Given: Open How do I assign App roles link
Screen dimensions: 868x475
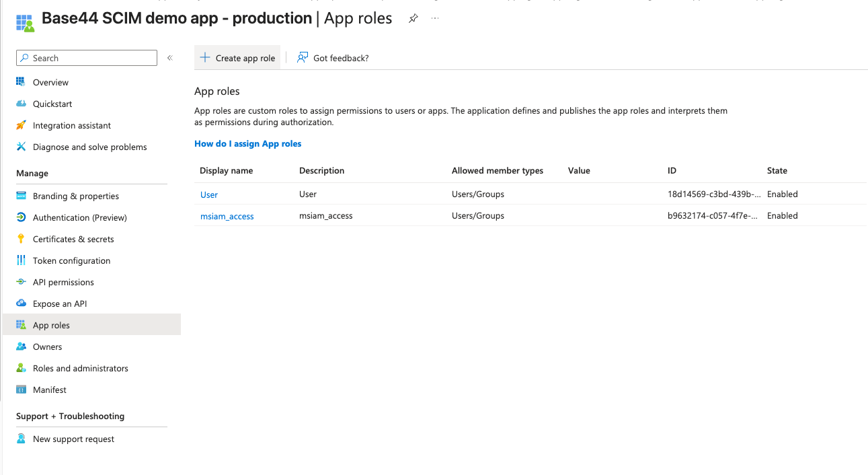Looking at the screenshot, I should point(247,143).
